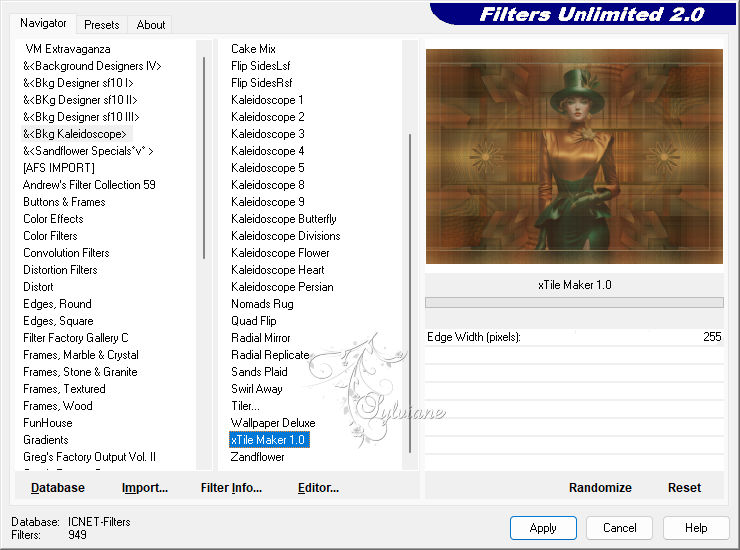Select [AFS IMPORT] category
740x550 pixels.
[59, 168]
